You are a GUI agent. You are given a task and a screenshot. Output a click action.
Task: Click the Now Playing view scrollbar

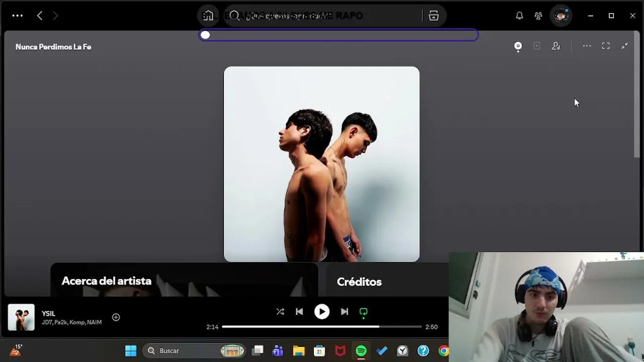(x=636, y=96)
